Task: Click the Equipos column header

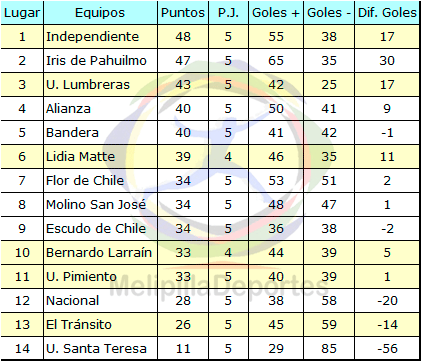Action: tap(100, 13)
